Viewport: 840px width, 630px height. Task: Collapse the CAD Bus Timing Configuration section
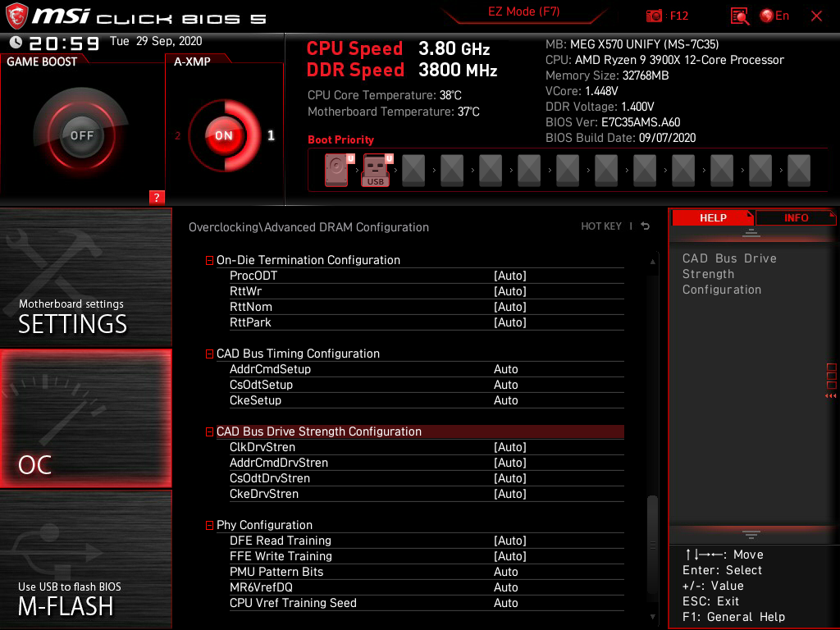tap(209, 354)
